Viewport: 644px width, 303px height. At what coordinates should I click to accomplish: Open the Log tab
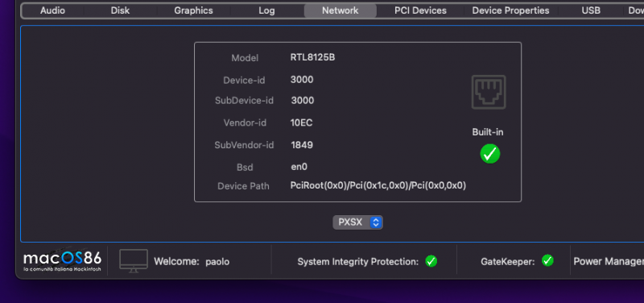click(x=266, y=10)
